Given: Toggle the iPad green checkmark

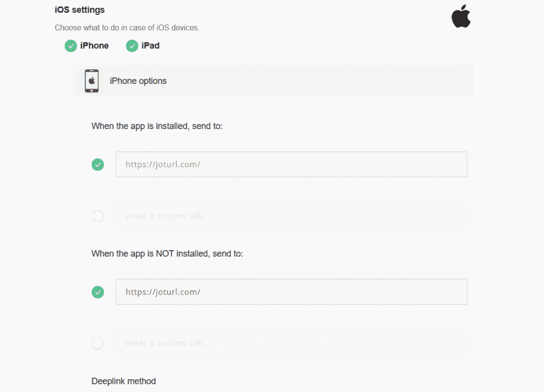Looking at the screenshot, I should click(x=132, y=46).
